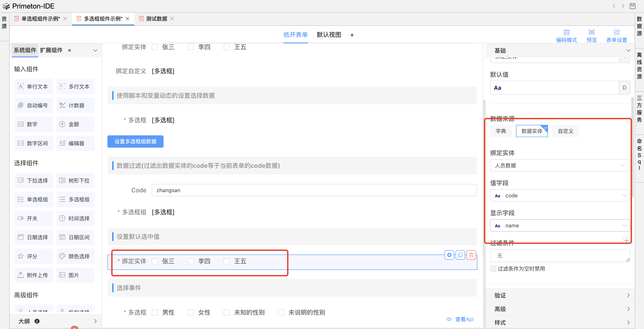Click the 设置多选框组数据 button
Viewport: 644px width, 329px height.
tap(135, 142)
